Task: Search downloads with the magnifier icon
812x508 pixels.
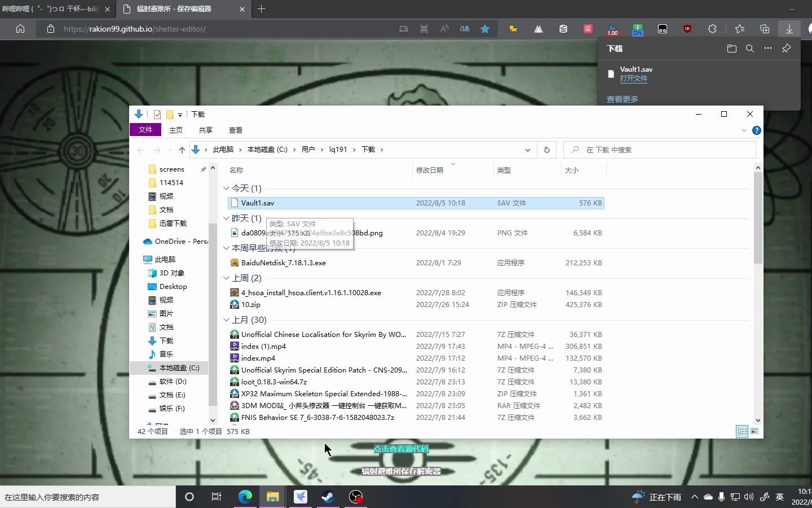Action: [x=749, y=49]
